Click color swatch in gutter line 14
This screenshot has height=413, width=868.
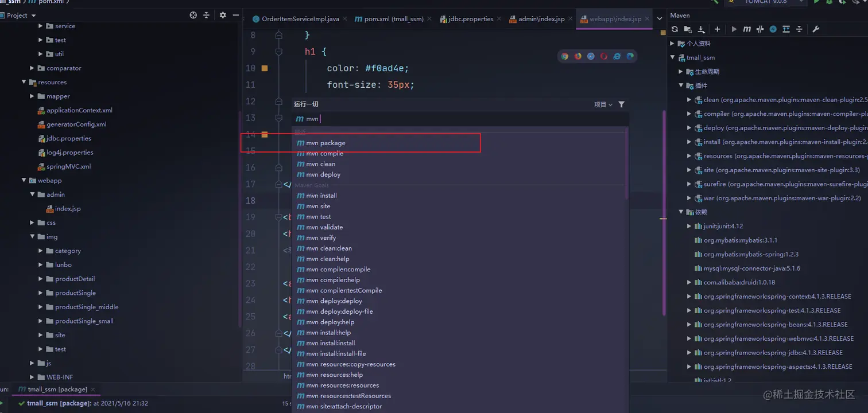tap(265, 134)
